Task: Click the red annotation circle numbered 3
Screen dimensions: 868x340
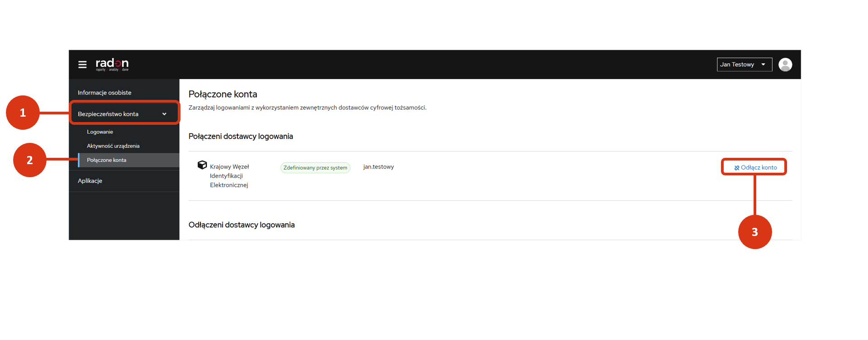Action: 754,232
